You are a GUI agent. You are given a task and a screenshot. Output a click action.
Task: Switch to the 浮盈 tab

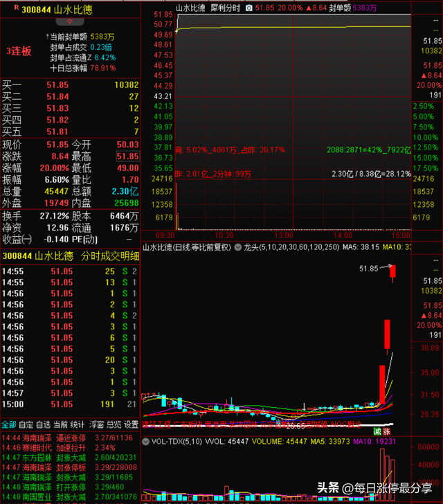[96, 424]
